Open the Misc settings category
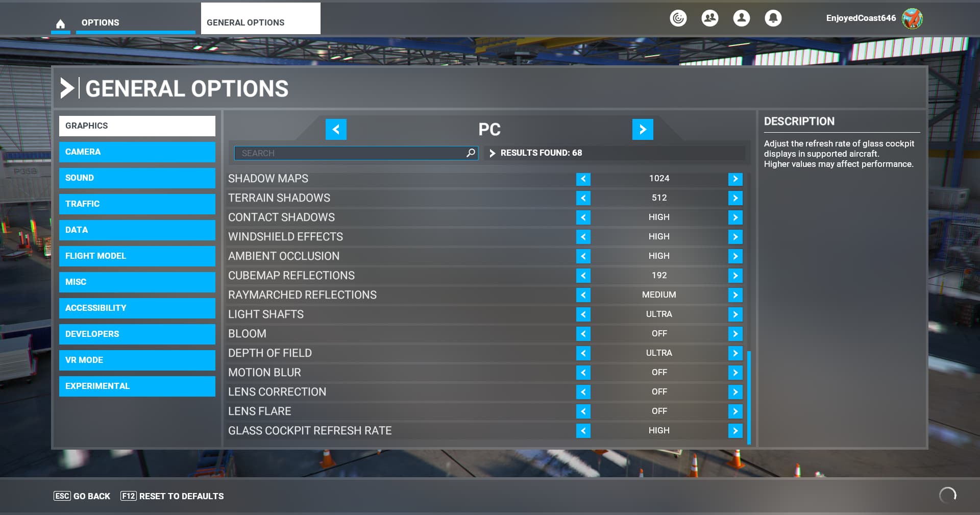This screenshot has height=515, width=980. click(137, 282)
